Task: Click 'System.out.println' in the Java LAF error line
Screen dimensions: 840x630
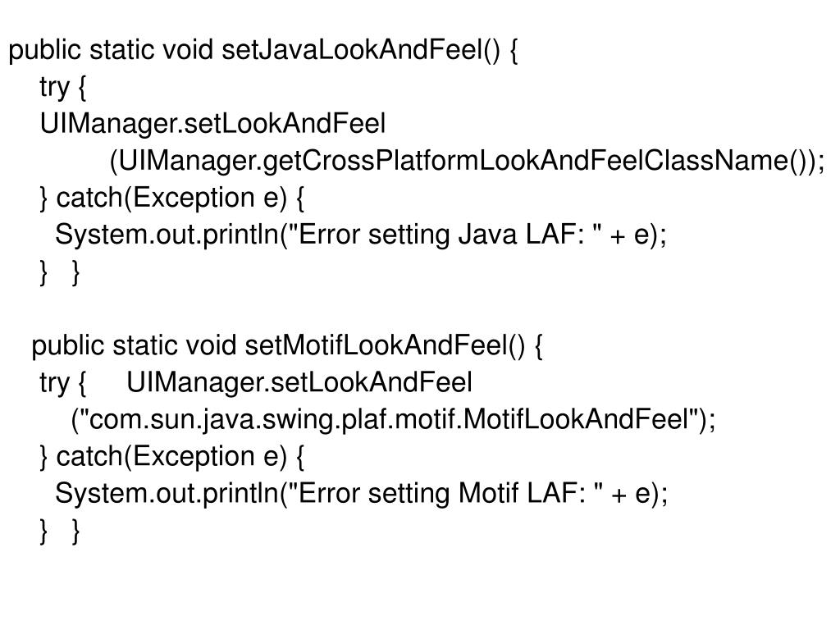Action: [167, 235]
